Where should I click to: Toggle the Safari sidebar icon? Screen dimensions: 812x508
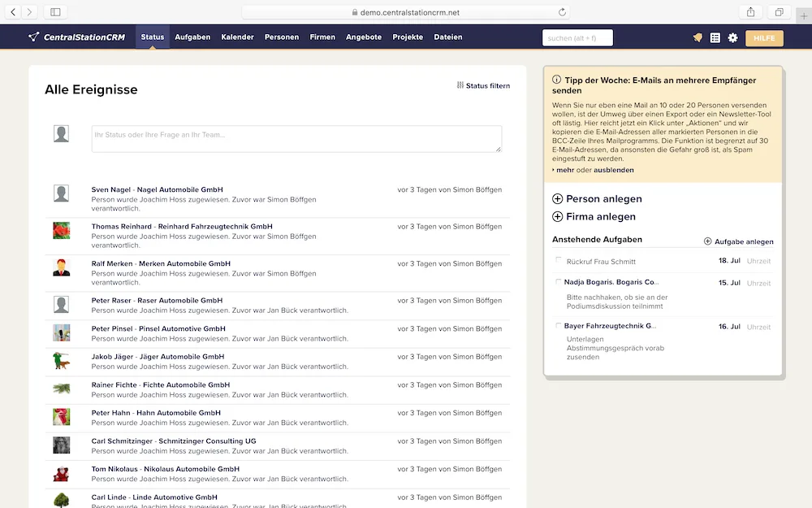point(55,12)
